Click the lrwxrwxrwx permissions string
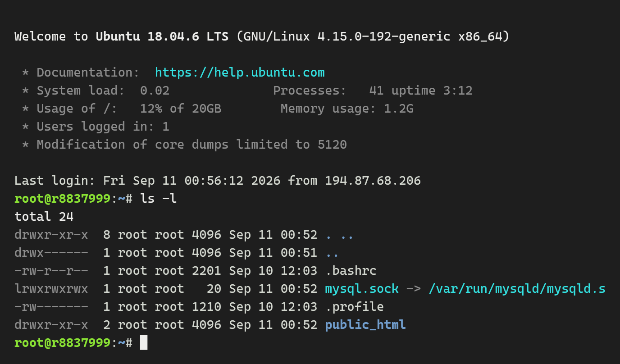620x364 pixels. 51,289
